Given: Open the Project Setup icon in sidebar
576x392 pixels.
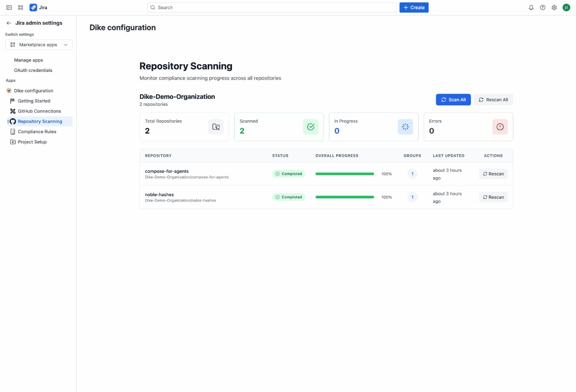Looking at the screenshot, I should [x=13, y=142].
